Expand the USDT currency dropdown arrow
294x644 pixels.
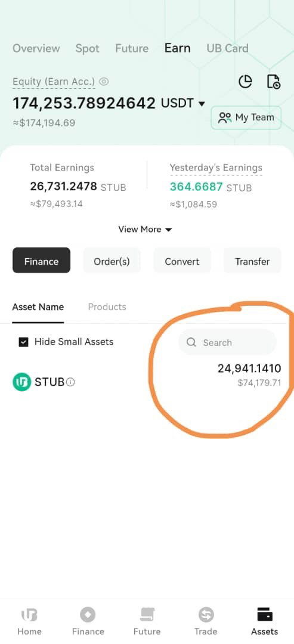tap(201, 104)
